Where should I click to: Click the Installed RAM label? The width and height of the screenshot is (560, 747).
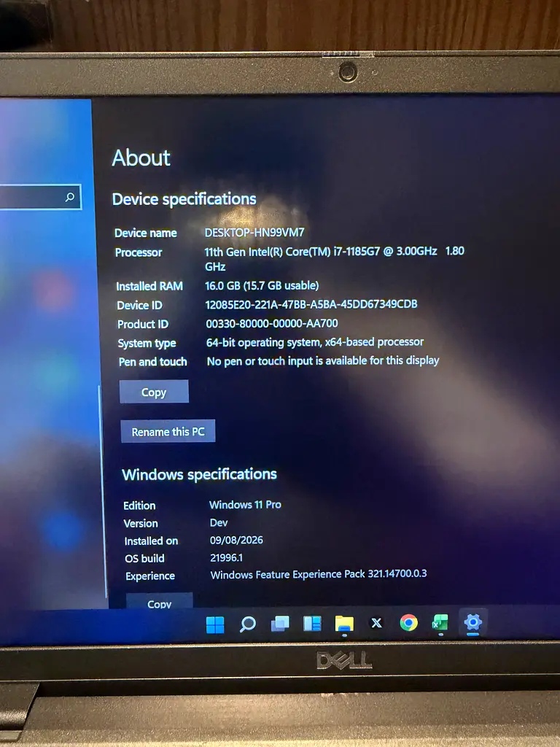click(149, 286)
